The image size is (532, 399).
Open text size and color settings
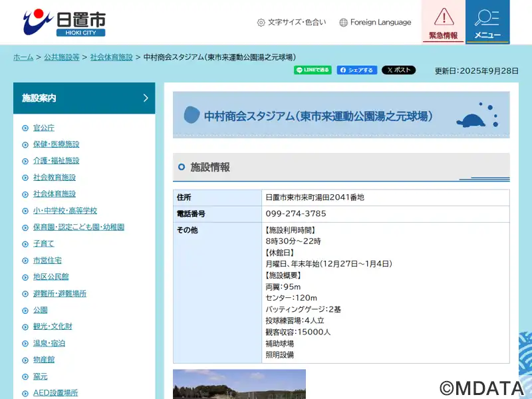click(x=291, y=23)
